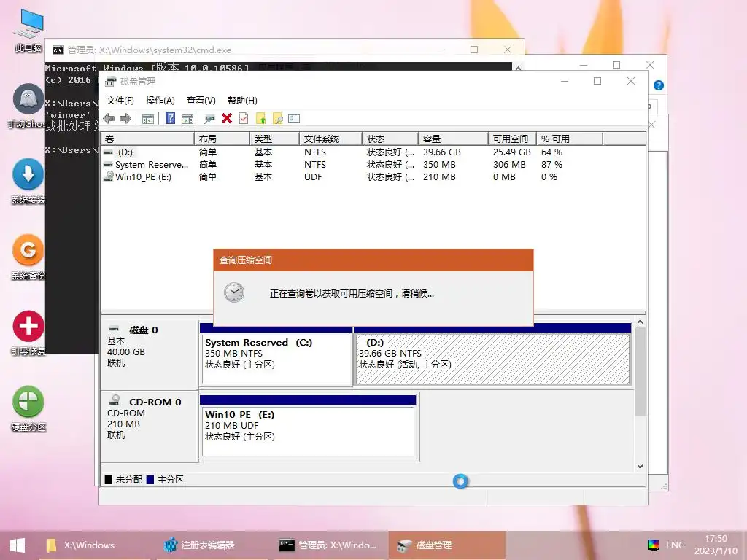This screenshot has width=747, height=560.
Task: Click the red X delete toolbar icon
Action: tap(227, 118)
